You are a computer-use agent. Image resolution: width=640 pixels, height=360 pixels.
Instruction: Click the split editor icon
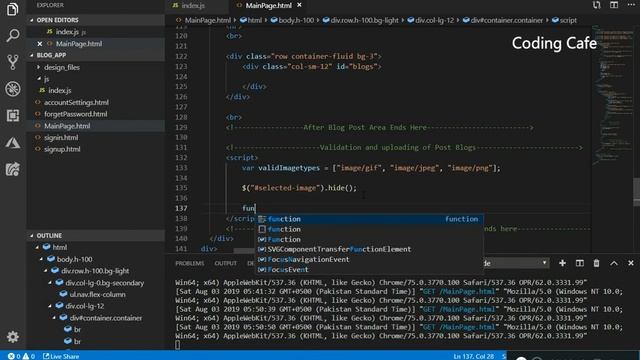[614, 5]
